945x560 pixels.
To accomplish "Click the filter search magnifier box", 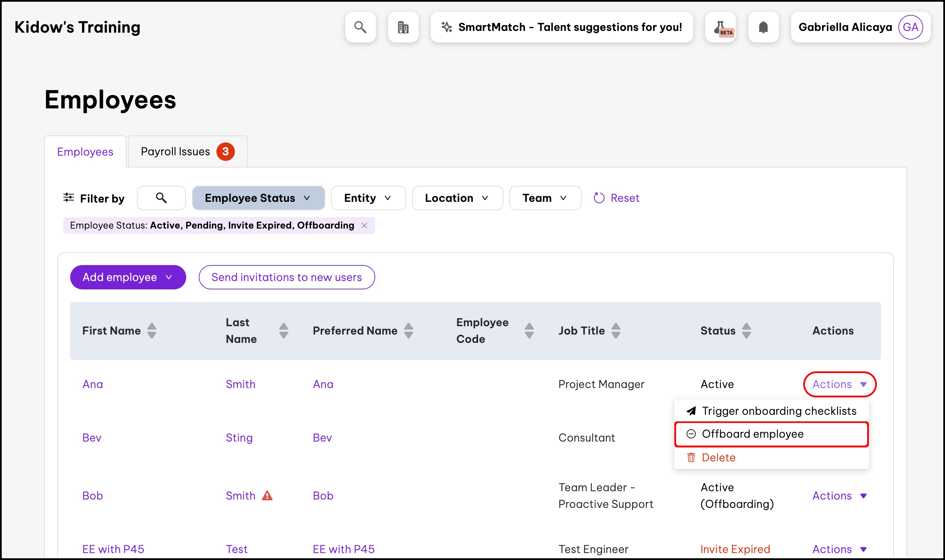I will [x=161, y=198].
